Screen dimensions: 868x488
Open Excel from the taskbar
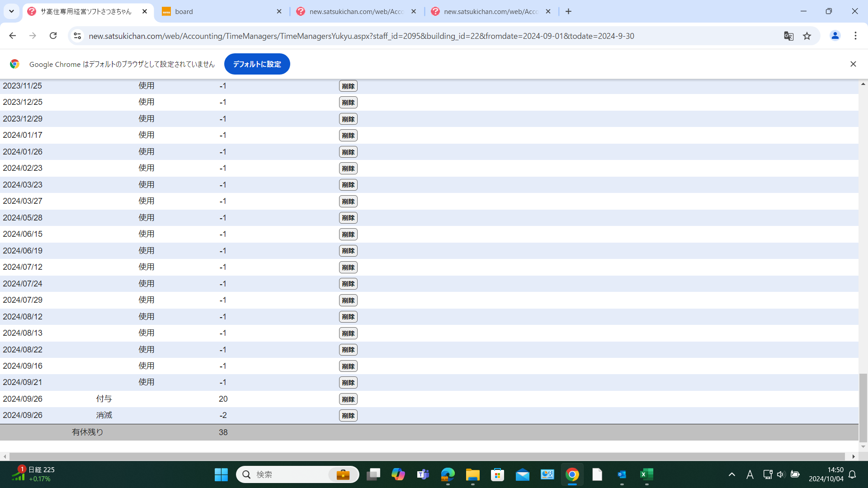click(x=646, y=474)
